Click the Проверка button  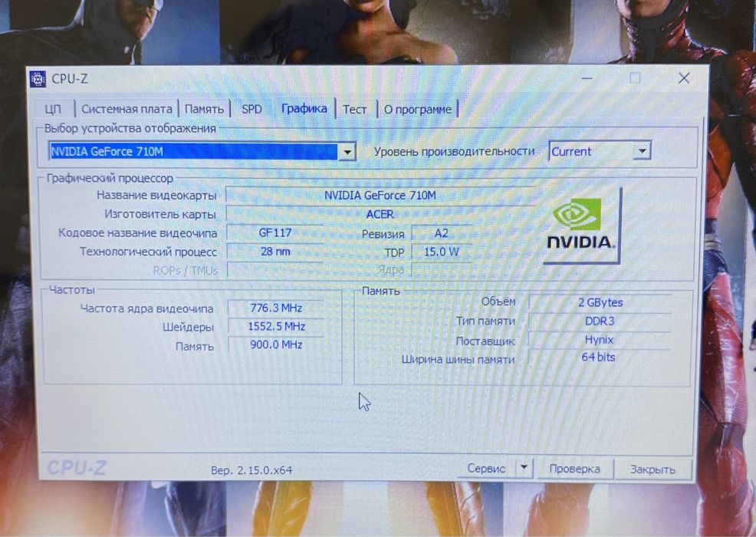point(575,469)
